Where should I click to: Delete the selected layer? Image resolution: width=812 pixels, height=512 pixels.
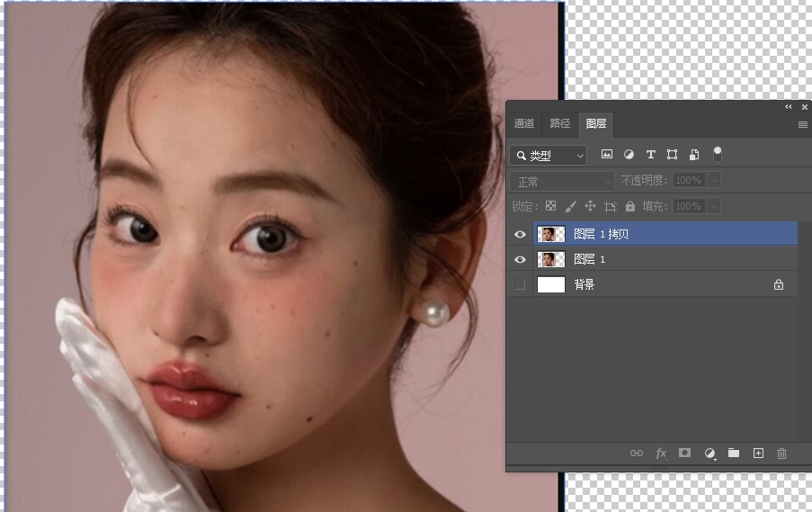pyautogui.click(x=782, y=454)
